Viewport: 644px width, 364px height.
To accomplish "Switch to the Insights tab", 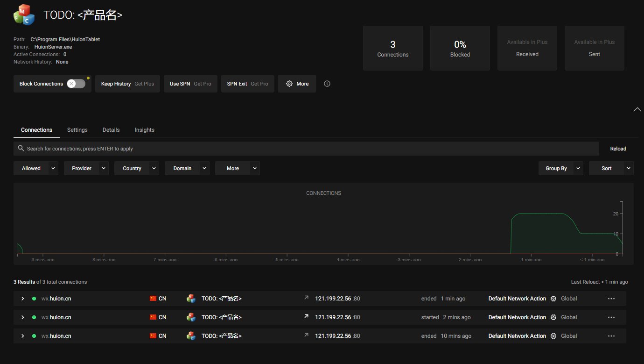I will [x=144, y=130].
